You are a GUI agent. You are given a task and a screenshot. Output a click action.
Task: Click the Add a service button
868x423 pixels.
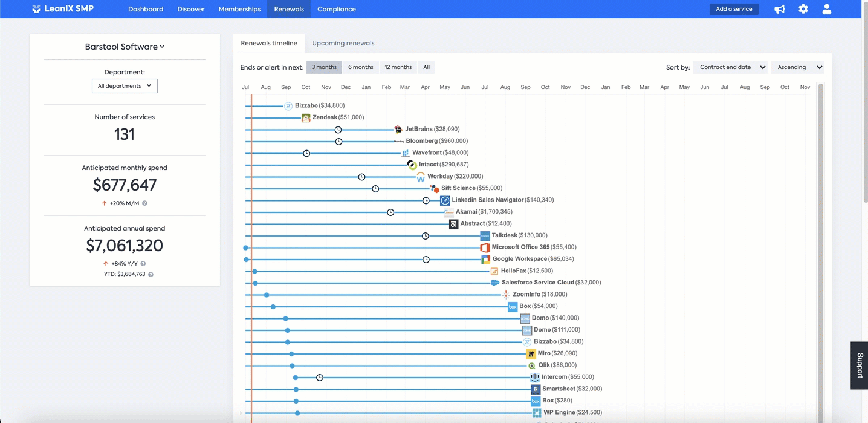(734, 9)
